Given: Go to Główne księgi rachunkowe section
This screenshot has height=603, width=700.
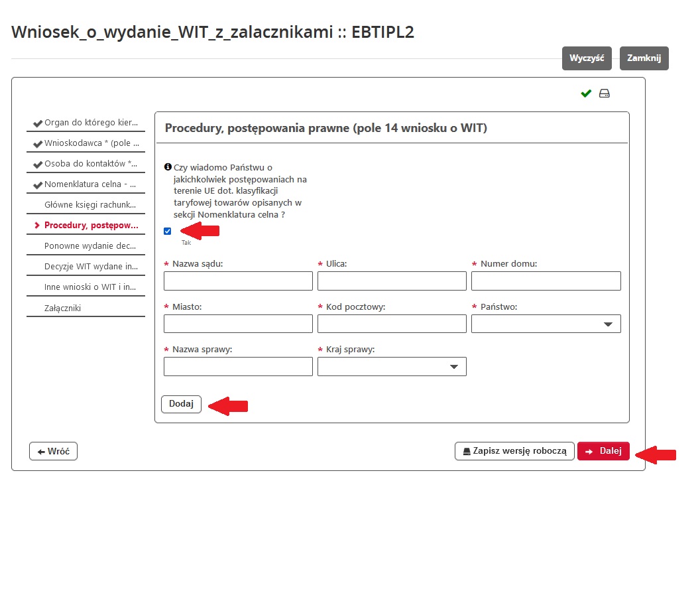Looking at the screenshot, I should pyautogui.click(x=89, y=204).
